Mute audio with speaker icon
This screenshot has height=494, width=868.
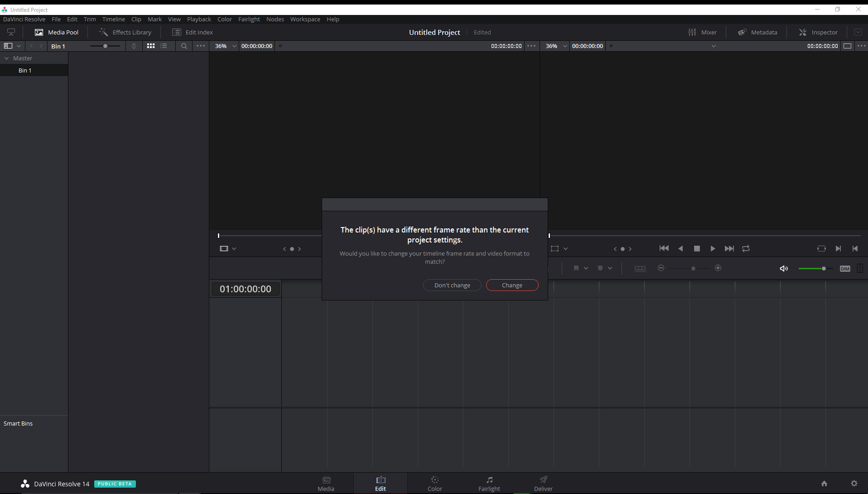tap(784, 269)
